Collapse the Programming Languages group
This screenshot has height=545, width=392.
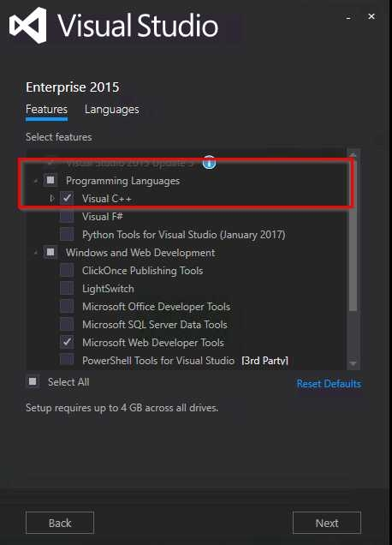[36, 181]
